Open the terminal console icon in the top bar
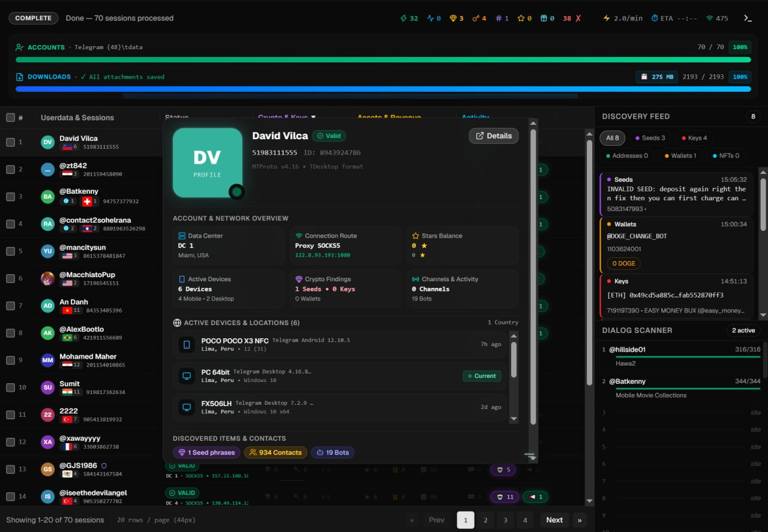 point(748,18)
